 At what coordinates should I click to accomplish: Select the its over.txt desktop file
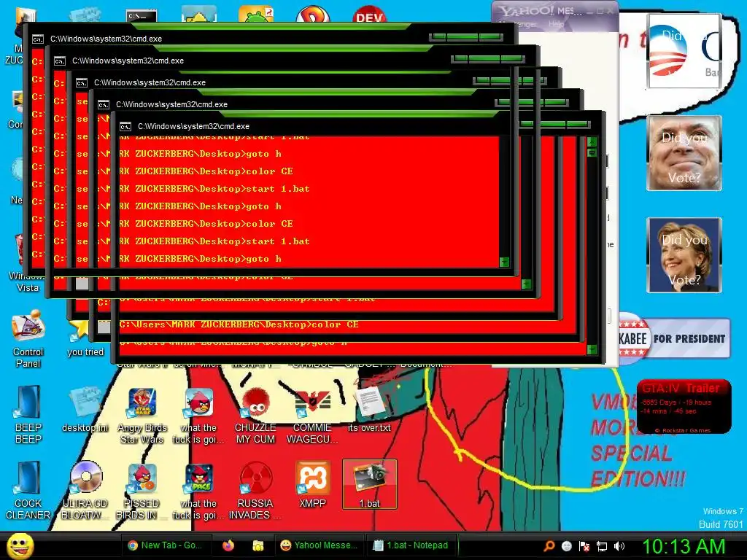click(x=369, y=409)
